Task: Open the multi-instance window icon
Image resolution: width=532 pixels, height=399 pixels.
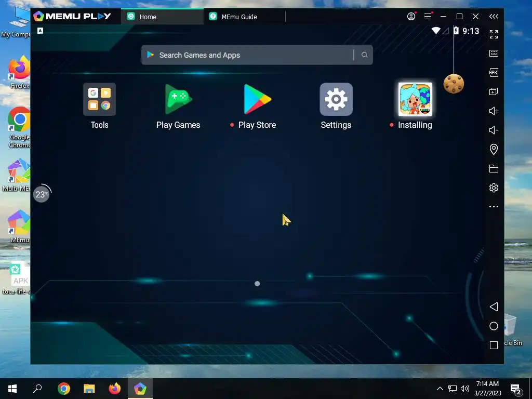Action: point(494,91)
